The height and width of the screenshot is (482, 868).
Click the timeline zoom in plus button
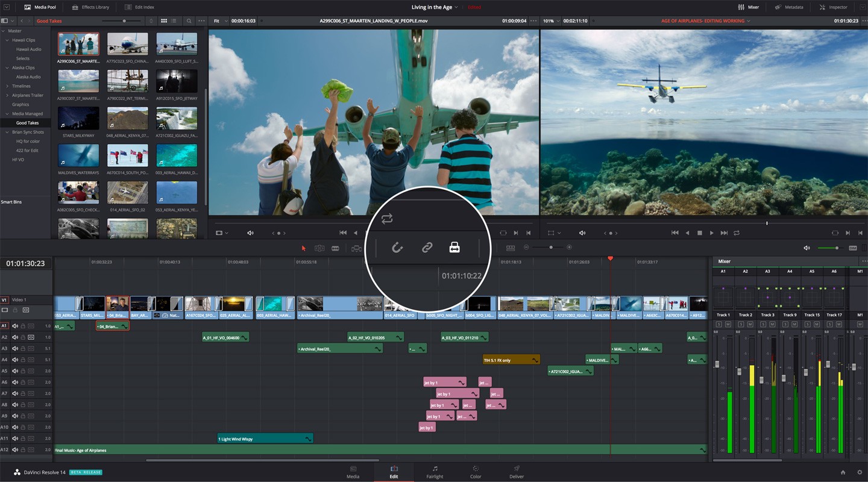point(570,248)
